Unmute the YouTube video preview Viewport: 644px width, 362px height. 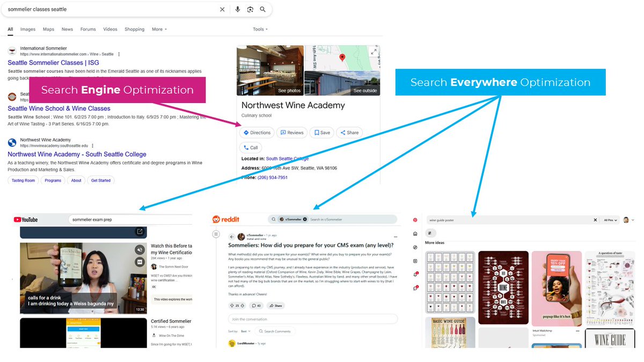point(140,249)
